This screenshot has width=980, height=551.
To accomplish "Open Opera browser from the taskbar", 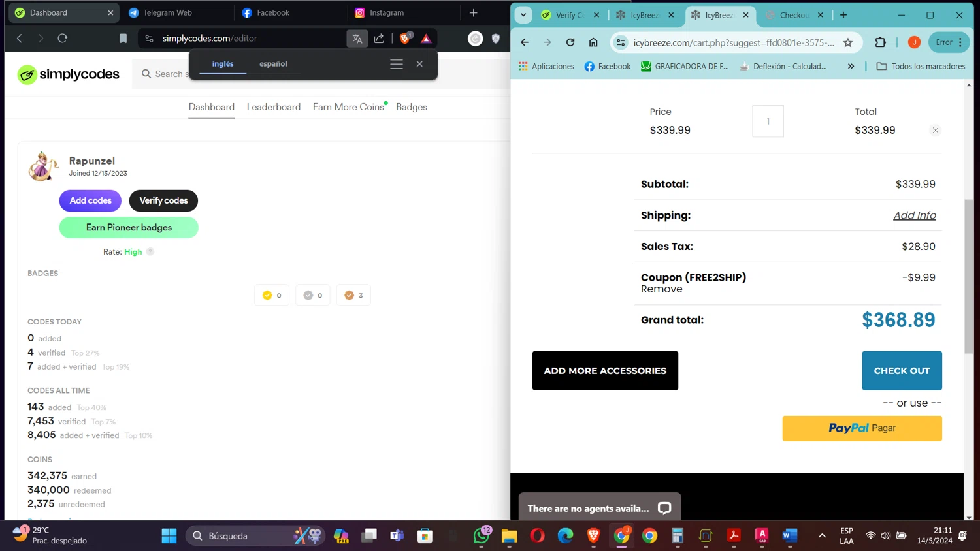I will tap(538, 536).
